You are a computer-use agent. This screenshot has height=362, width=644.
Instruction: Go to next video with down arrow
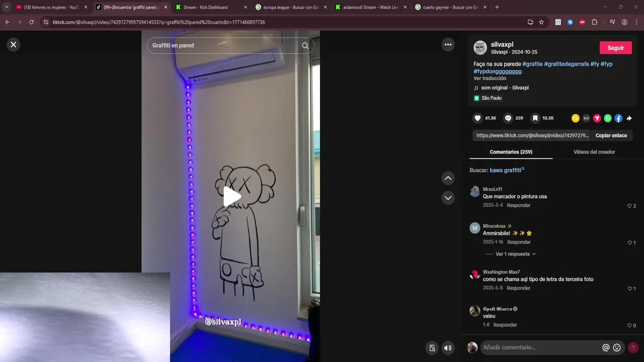[448, 198]
